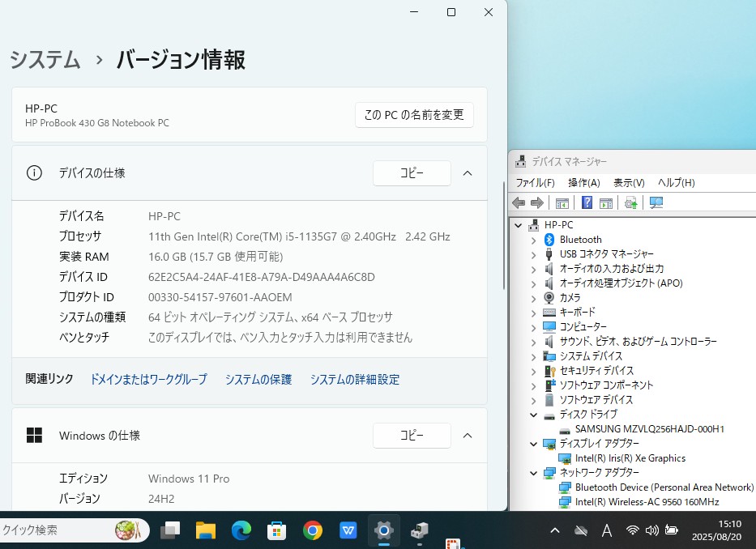756x549 pixels.
Task: Collapse the ディスク ドライブ node arrow
Action: 533,415
